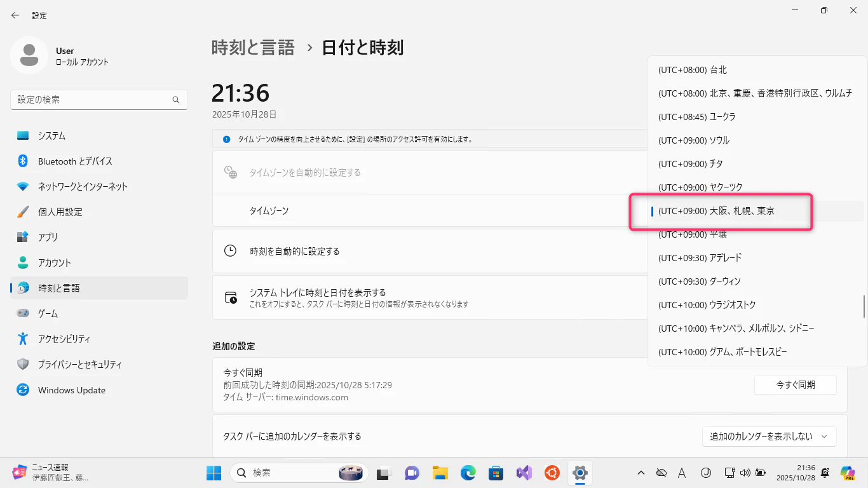The image size is (868, 488).
Task: Open Bluetooth とデバイス category
Action: pyautogui.click(x=99, y=161)
